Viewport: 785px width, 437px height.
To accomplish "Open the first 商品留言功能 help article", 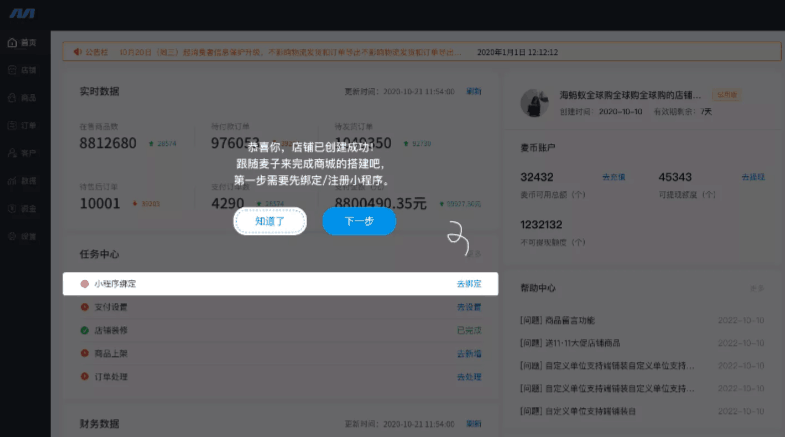I will coord(557,320).
